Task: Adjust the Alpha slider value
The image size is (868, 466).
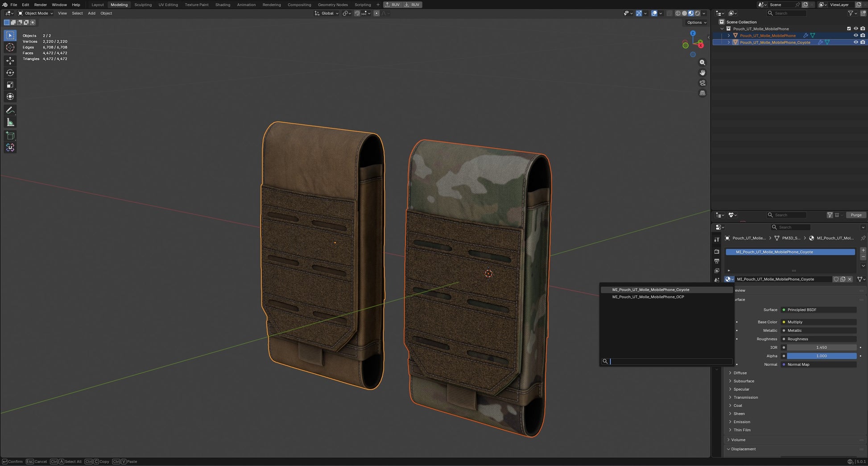Action: point(821,356)
